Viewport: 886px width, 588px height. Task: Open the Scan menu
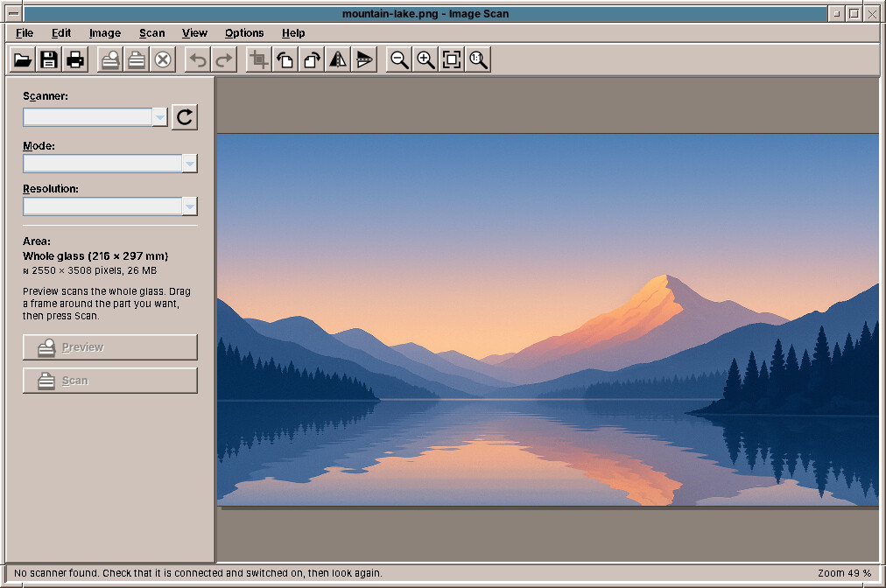[152, 33]
